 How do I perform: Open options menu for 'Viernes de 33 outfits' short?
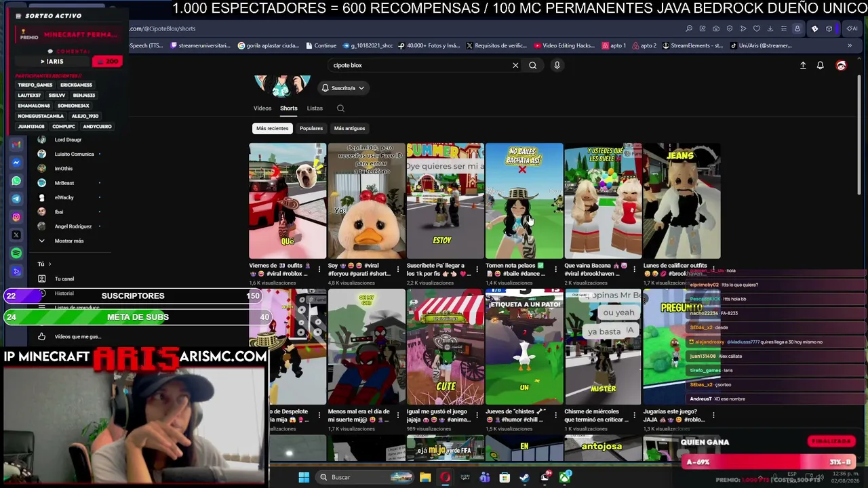[319, 270]
